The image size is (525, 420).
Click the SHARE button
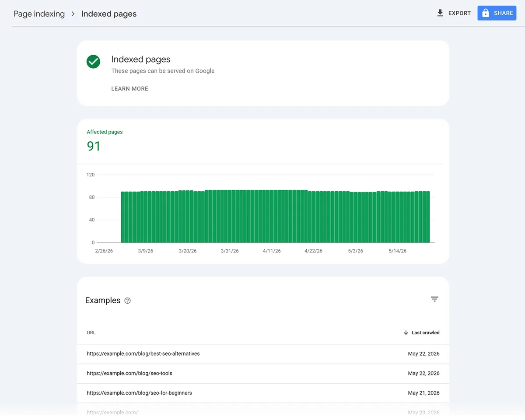[497, 13]
